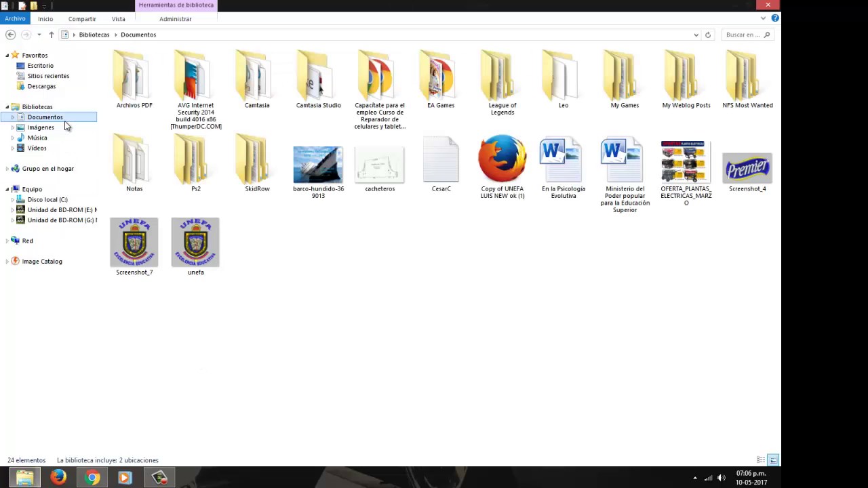
Task: Select the unefa image file
Action: 195,247
